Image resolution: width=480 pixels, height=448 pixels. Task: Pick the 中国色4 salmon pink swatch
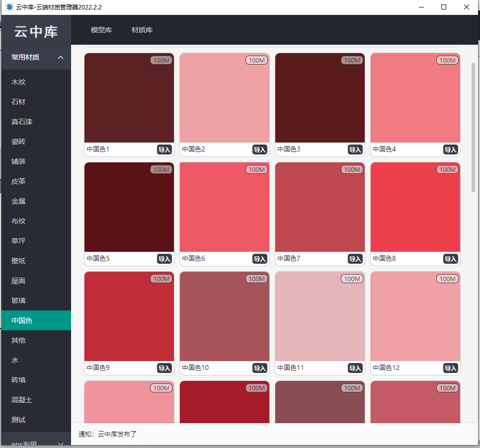click(x=415, y=98)
